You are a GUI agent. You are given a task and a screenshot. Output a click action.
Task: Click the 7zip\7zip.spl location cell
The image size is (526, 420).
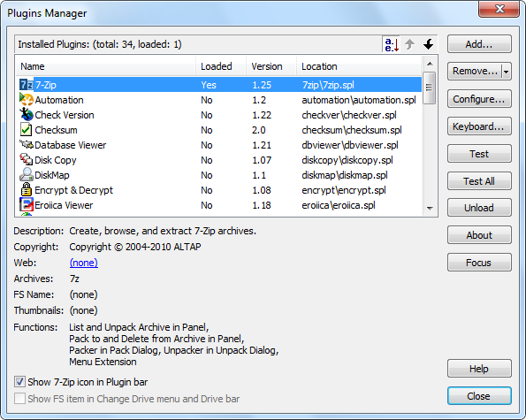point(328,85)
